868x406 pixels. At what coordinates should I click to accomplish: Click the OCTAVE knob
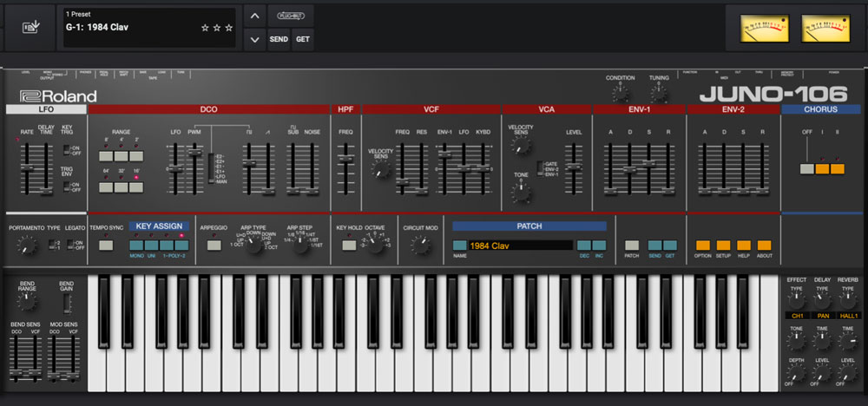pos(375,245)
